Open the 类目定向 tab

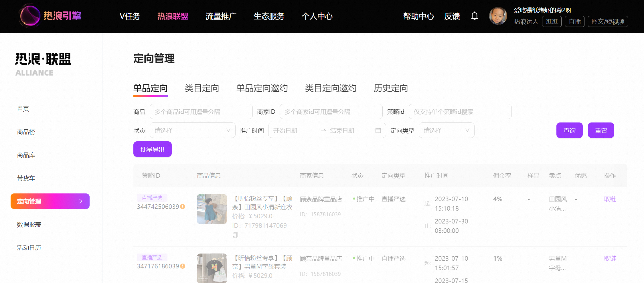202,88
